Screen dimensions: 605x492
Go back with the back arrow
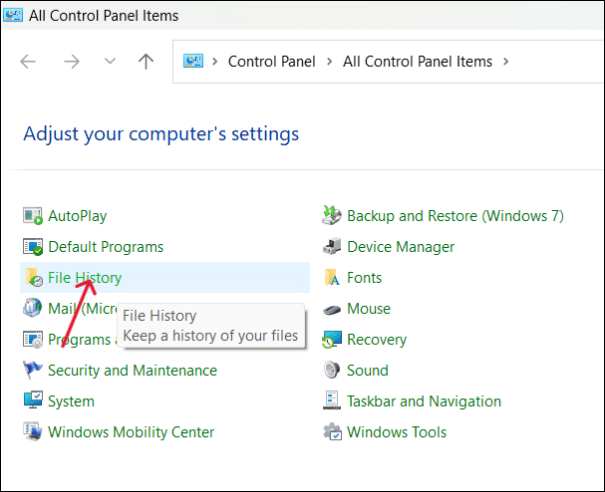coord(28,62)
